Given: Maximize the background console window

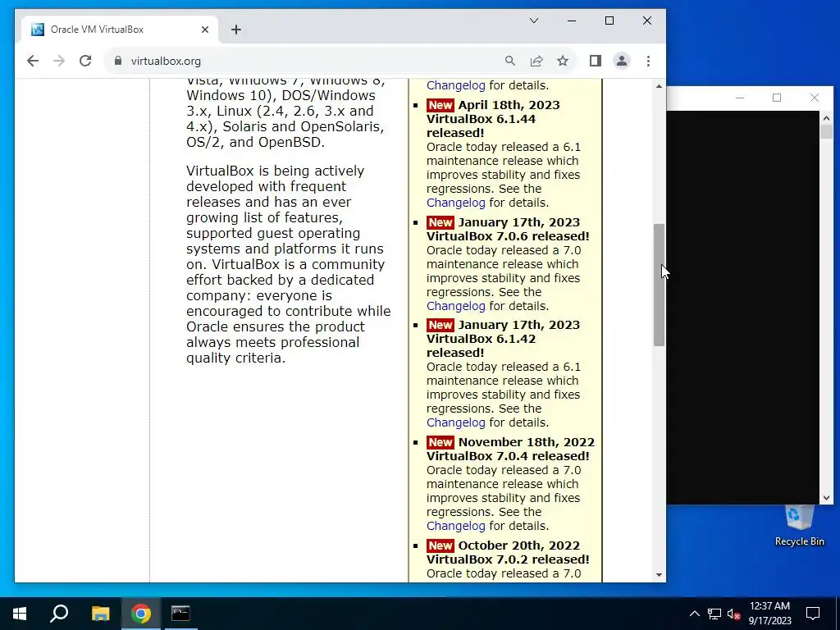Looking at the screenshot, I should (x=777, y=98).
